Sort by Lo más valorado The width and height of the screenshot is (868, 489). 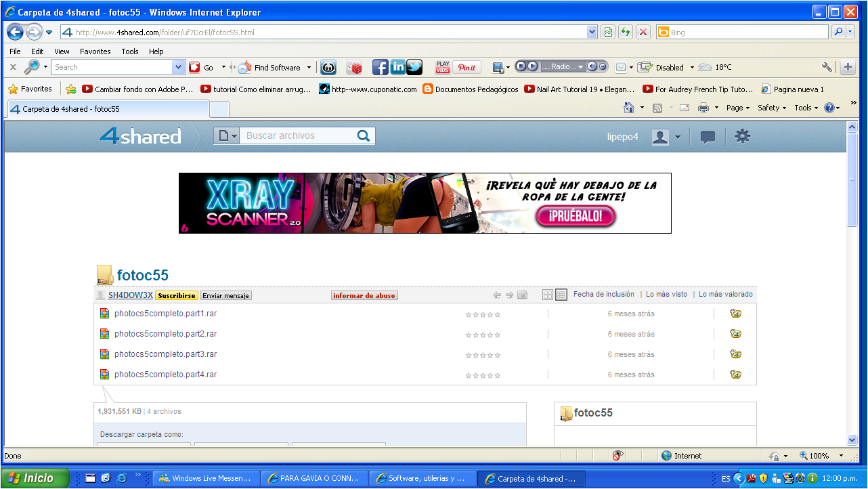[x=726, y=295]
